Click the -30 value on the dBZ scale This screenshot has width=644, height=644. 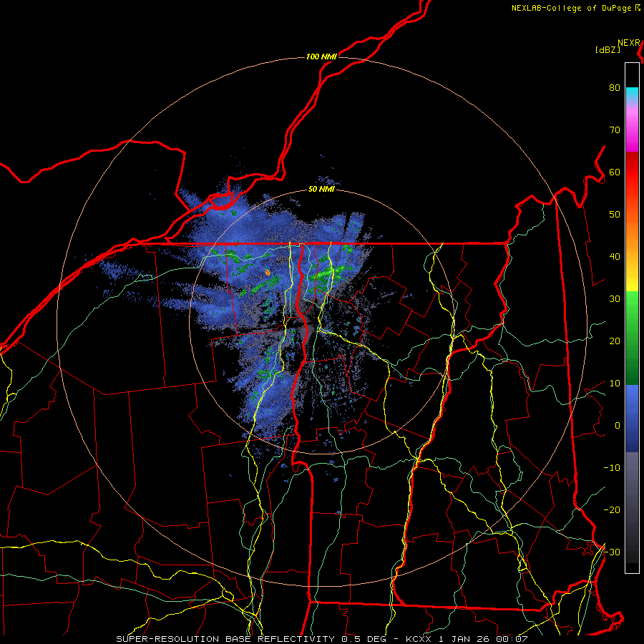point(612,552)
